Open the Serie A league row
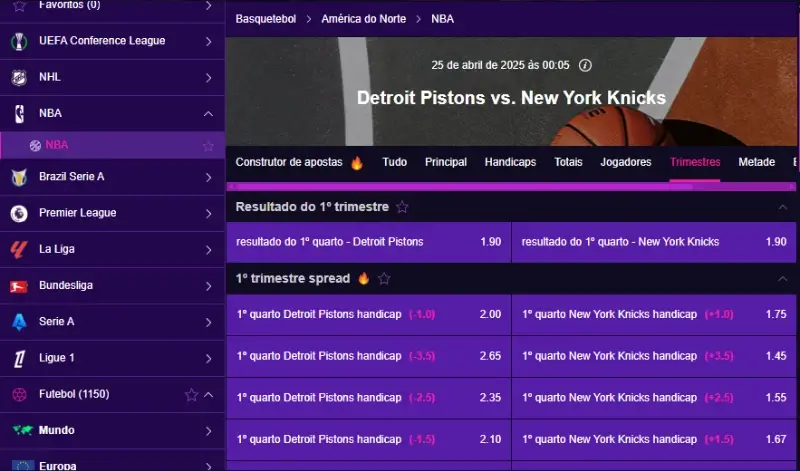Viewport: 800px width, 471px height. [112, 322]
